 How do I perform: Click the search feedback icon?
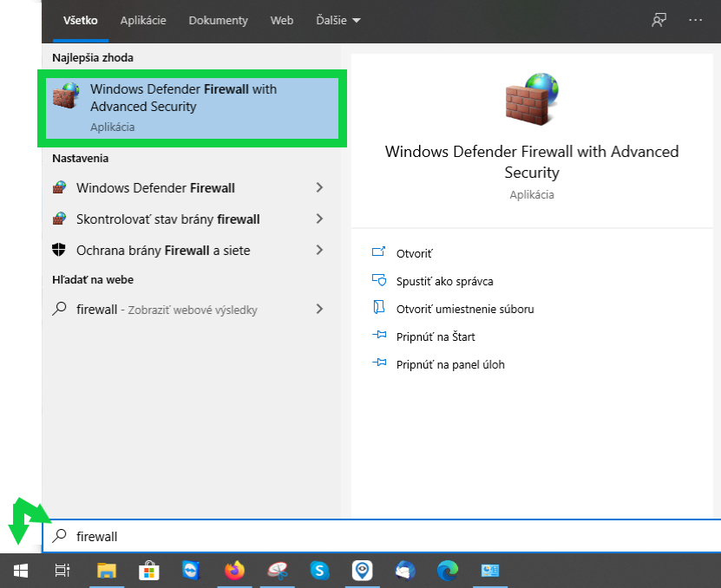click(659, 20)
